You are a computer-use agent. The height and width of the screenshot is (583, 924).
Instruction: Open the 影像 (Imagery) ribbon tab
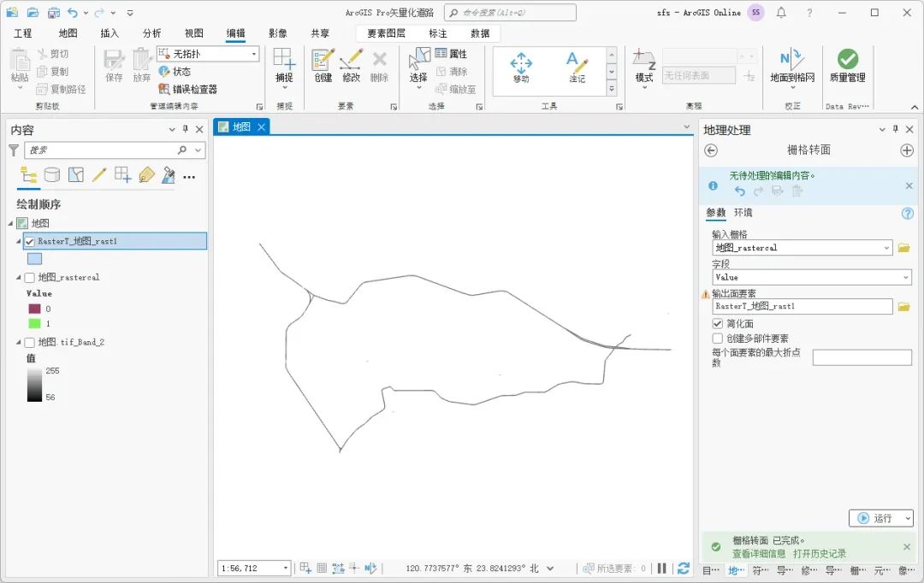click(277, 33)
